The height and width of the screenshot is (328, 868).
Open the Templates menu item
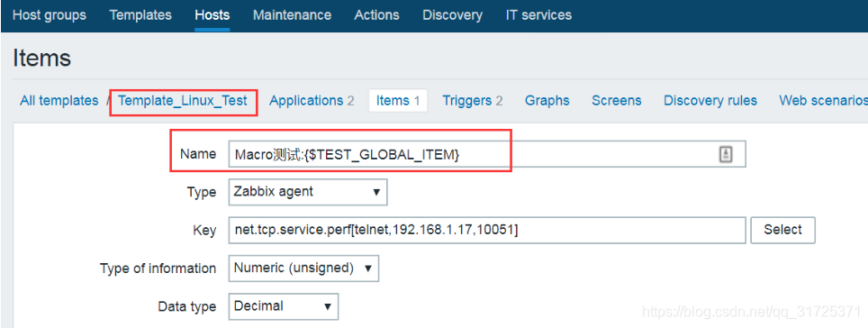(x=140, y=15)
